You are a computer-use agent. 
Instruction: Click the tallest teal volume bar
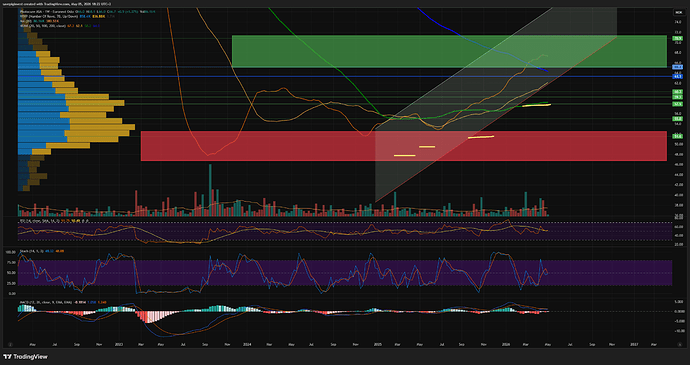[x=210, y=190]
